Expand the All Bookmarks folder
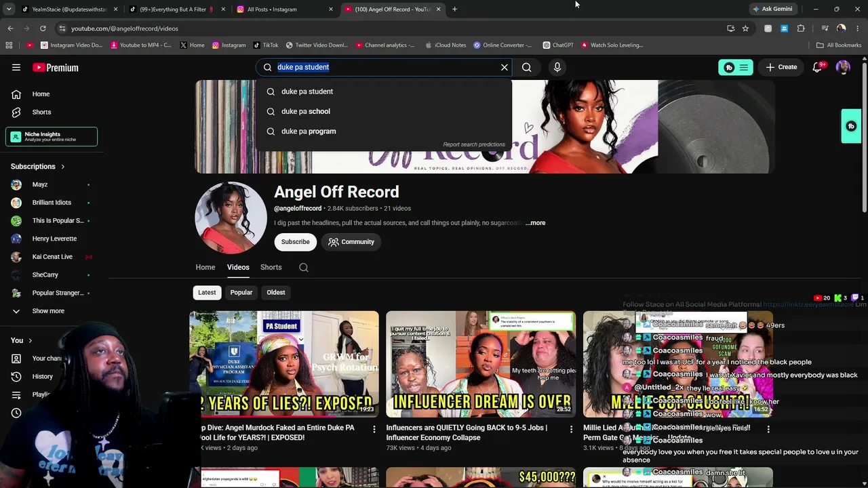This screenshot has width=868, height=488. [x=839, y=45]
